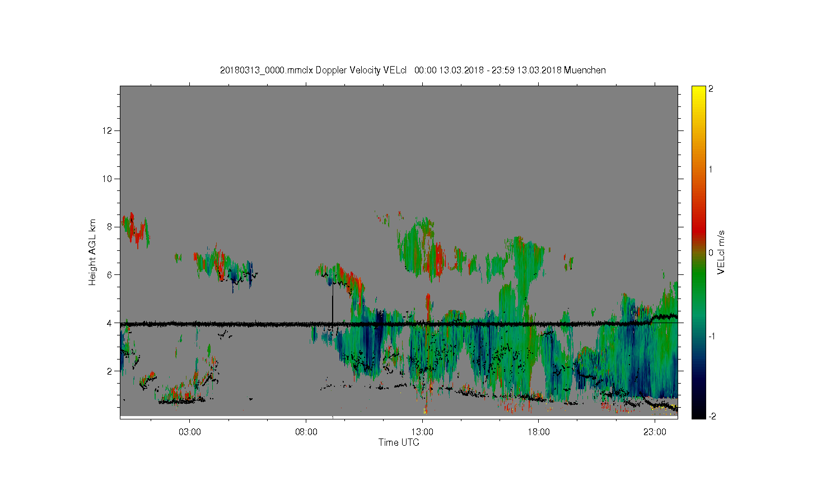Screen dimensions: 840x504
Task: Click the 'Time UTC' axis label
Action: coord(399,442)
